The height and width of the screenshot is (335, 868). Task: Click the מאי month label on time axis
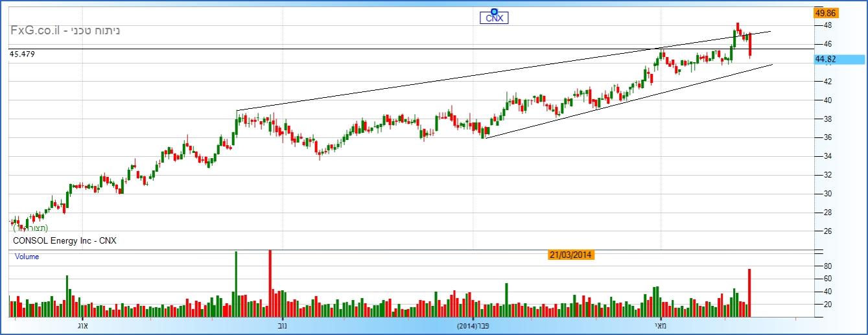660,325
